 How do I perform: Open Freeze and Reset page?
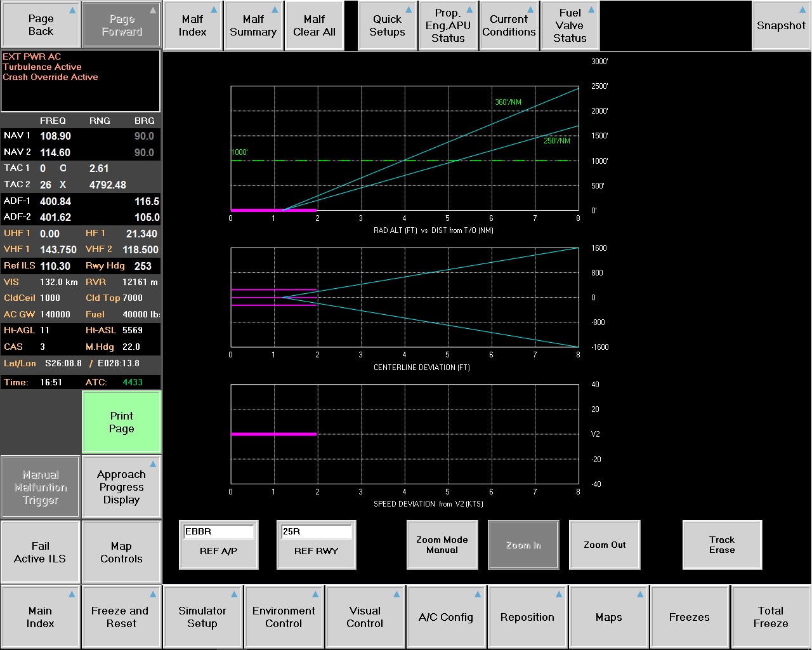(121, 617)
